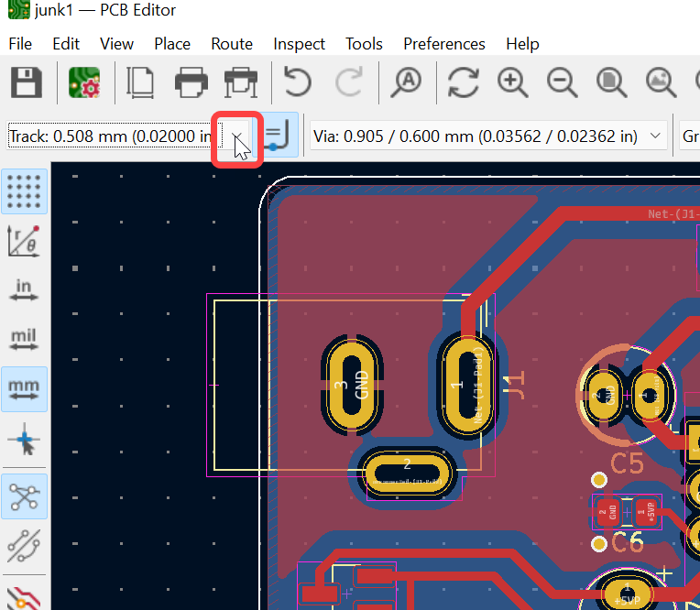Click the Save board icon
Image resolution: width=700 pixels, height=610 pixels.
click(x=27, y=83)
